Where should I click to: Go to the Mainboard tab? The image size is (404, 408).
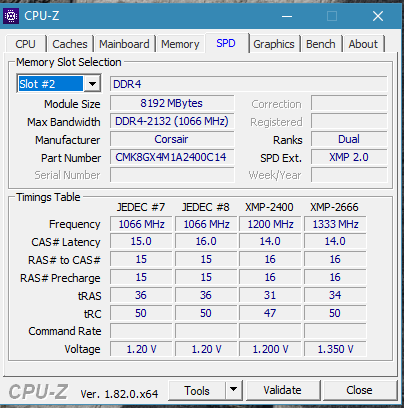[124, 44]
